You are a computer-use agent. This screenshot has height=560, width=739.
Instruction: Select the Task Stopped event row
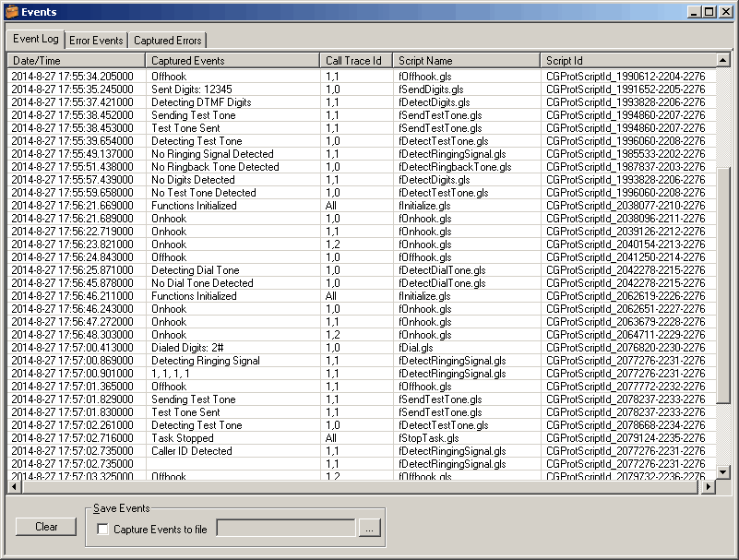click(x=183, y=438)
